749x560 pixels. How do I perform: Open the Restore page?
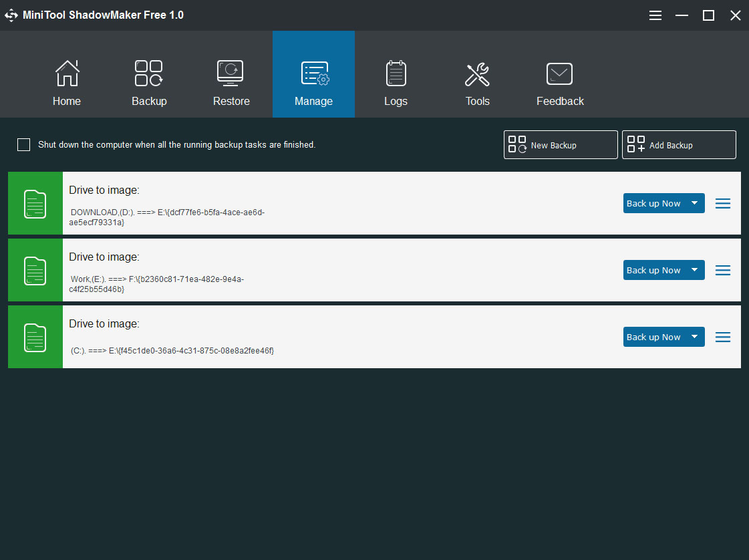click(231, 74)
